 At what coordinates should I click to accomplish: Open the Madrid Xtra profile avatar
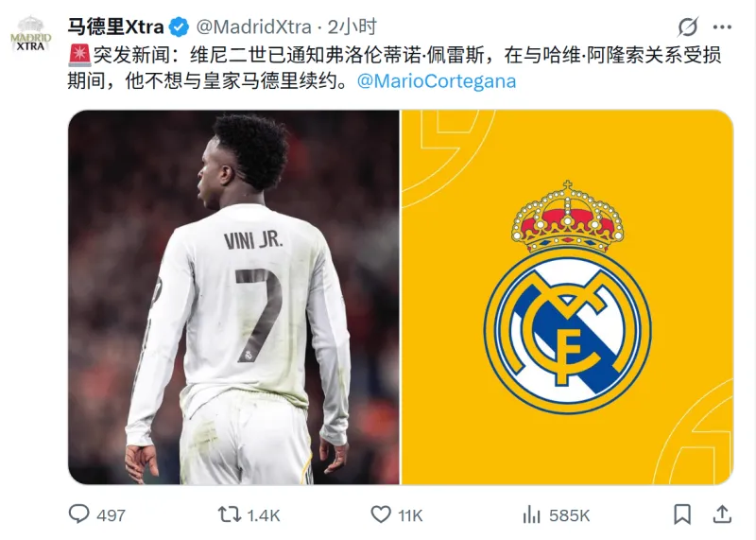(31, 34)
